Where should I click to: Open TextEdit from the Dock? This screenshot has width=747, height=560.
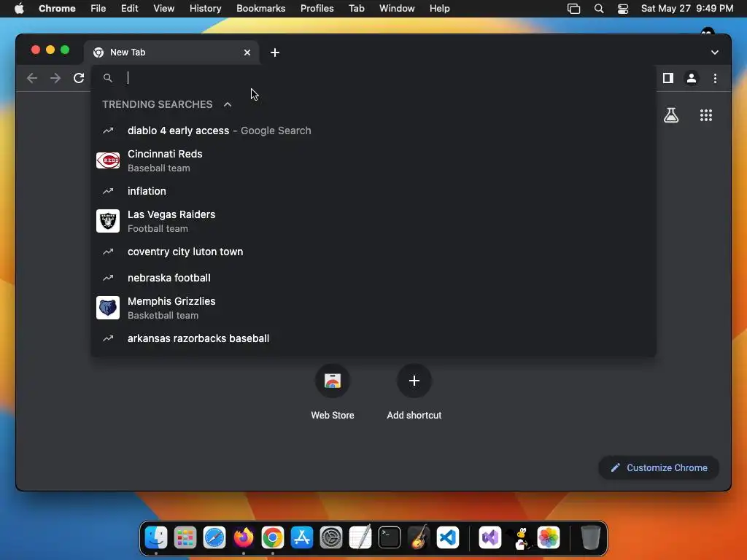click(360, 537)
